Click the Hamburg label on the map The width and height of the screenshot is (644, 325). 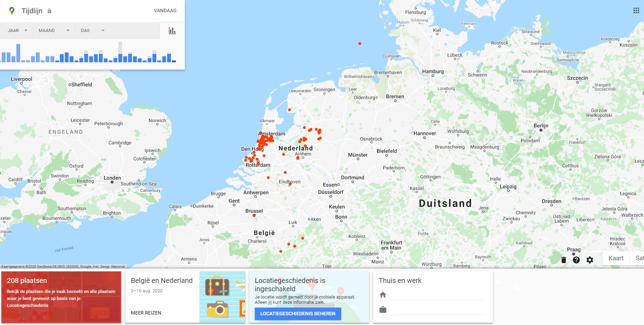(x=433, y=71)
